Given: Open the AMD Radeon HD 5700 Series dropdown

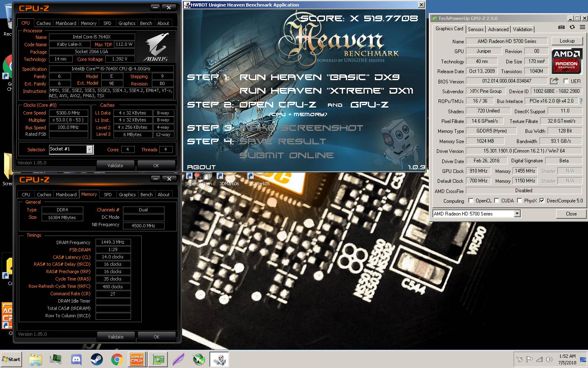Looking at the screenshot, I should pos(517,213).
